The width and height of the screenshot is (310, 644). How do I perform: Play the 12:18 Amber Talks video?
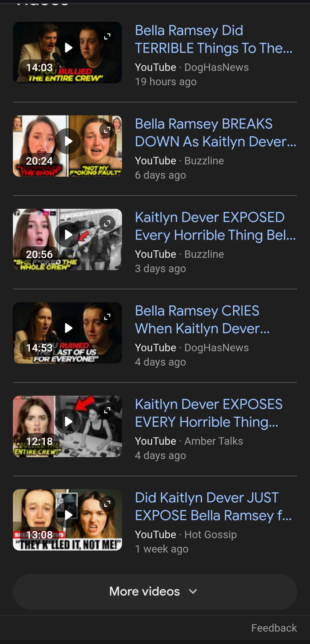coord(68,421)
